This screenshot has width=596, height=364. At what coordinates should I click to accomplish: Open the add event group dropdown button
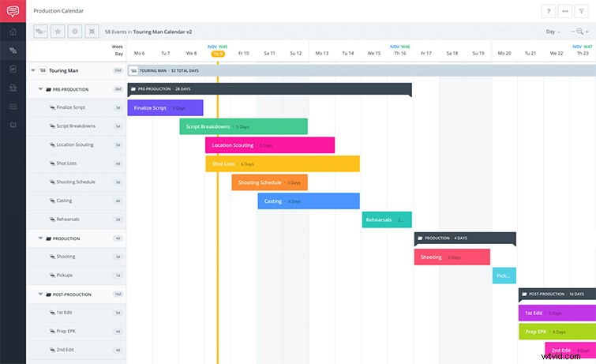pyautogui.click(x=40, y=32)
